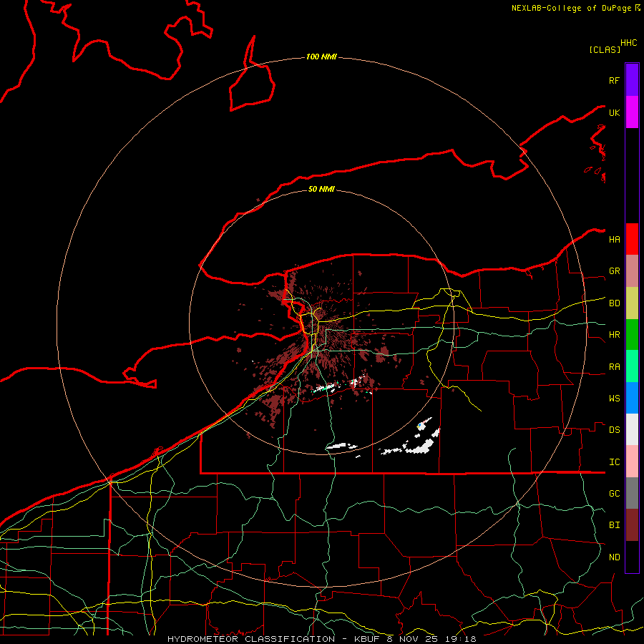Click the dark red BI legend swatch

point(632,525)
